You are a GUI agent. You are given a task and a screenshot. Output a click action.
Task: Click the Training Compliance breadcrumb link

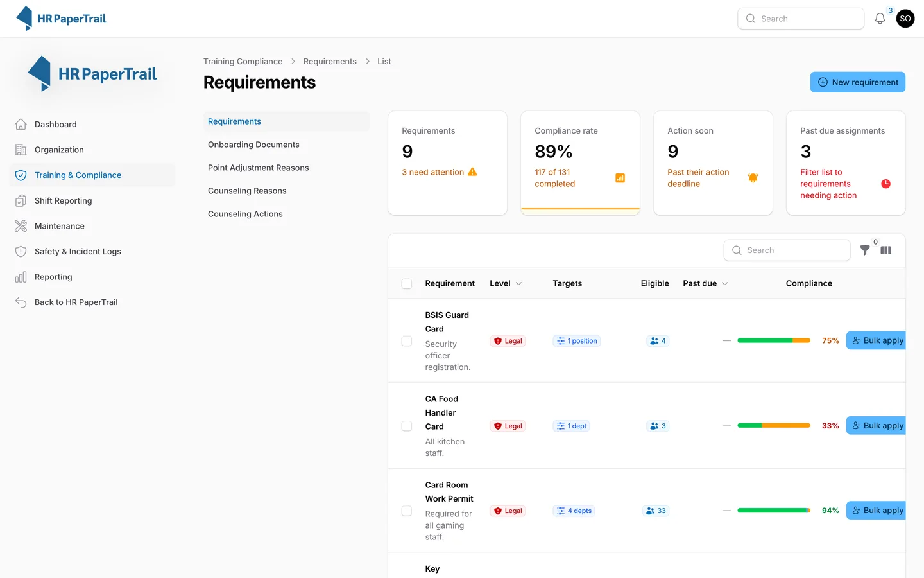(x=243, y=61)
